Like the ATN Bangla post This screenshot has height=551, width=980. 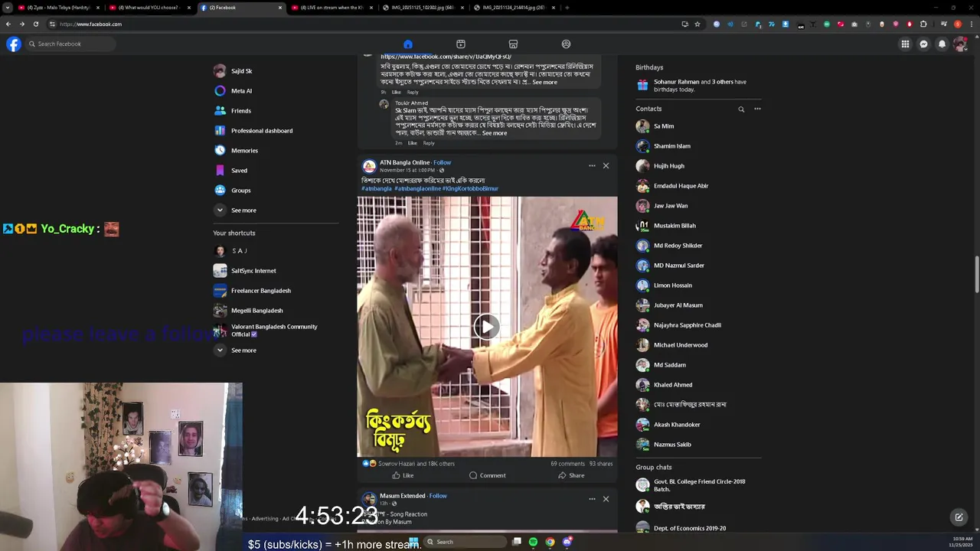point(403,475)
